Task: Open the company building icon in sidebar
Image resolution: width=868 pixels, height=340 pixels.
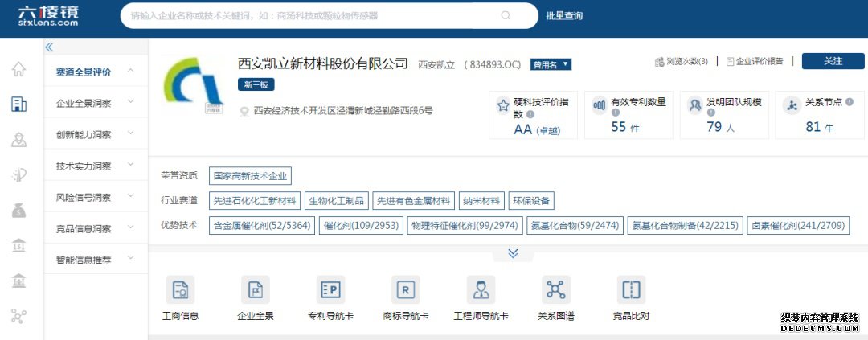Action: click(18, 104)
